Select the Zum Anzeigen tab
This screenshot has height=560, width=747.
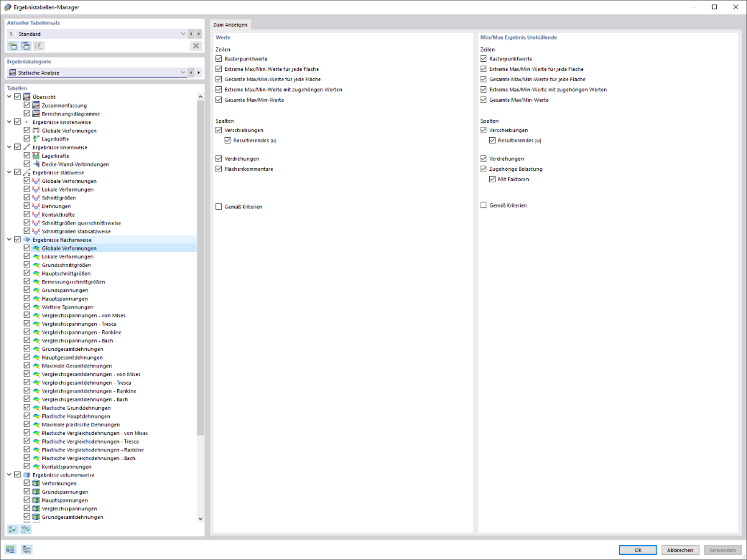230,24
